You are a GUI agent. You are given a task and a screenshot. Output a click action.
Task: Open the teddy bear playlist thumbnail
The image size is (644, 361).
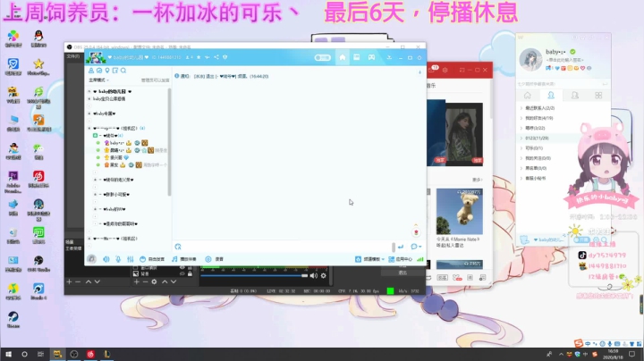(x=459, y=211)
